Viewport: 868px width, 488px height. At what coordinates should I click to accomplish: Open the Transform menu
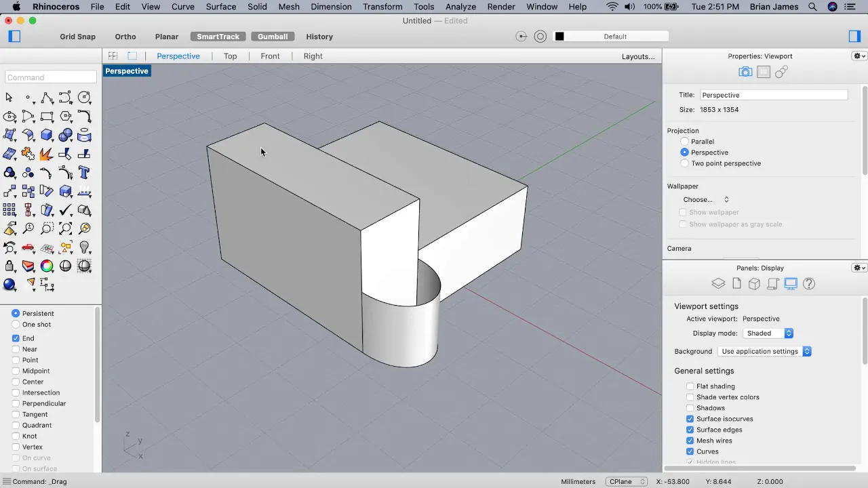(x=382, y=7)
